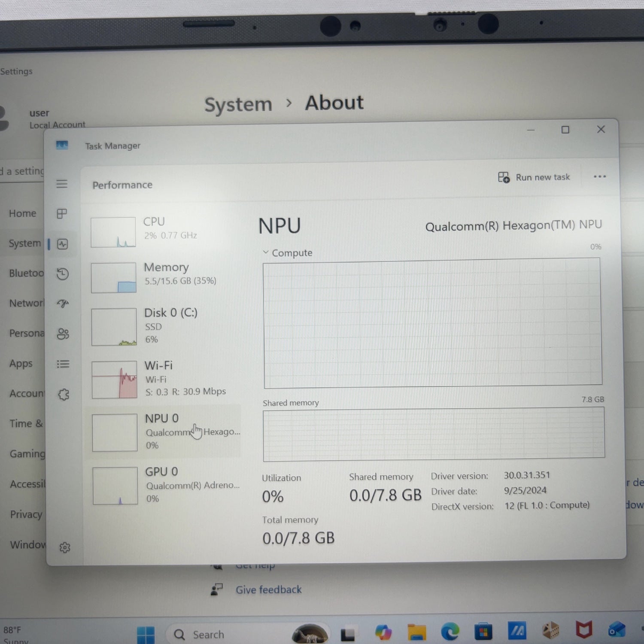Click the three-dot more options button in Task Manager
The width and height of the screenshot is (644, 644).
point(600,176)
